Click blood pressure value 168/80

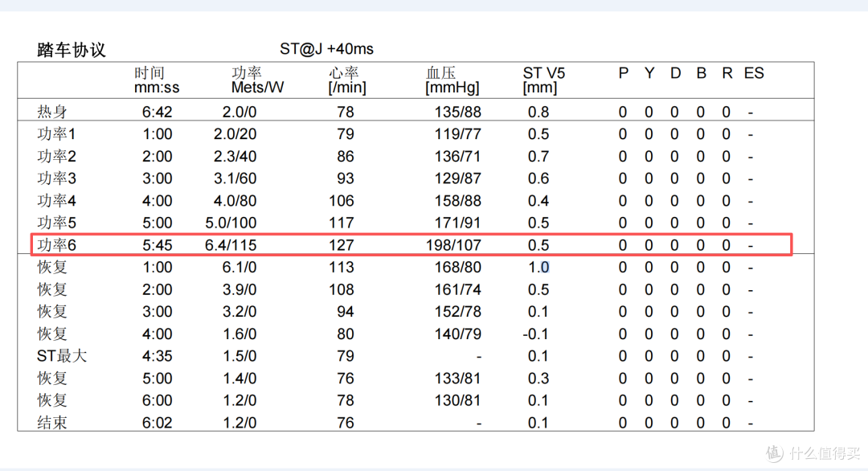[458, 268]
